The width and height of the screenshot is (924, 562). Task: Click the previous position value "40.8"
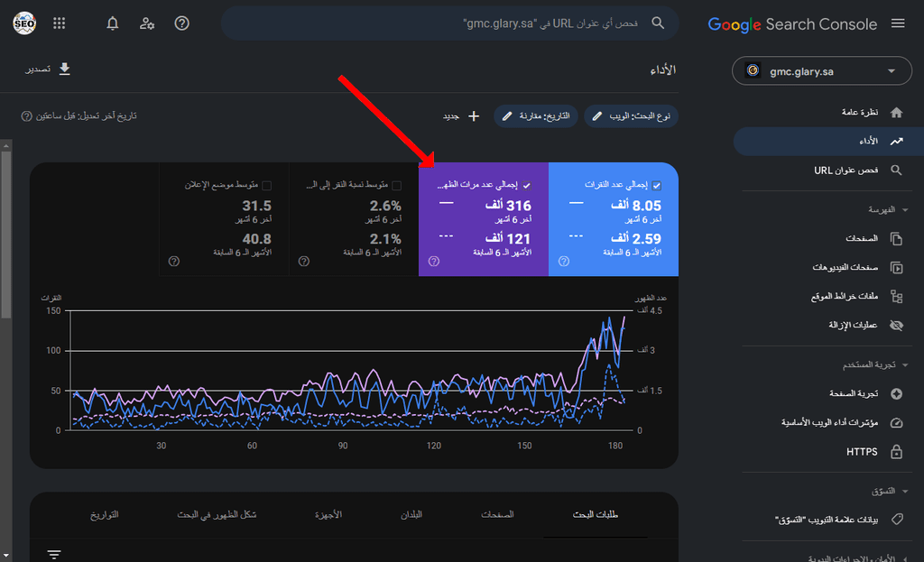[257, 238]
